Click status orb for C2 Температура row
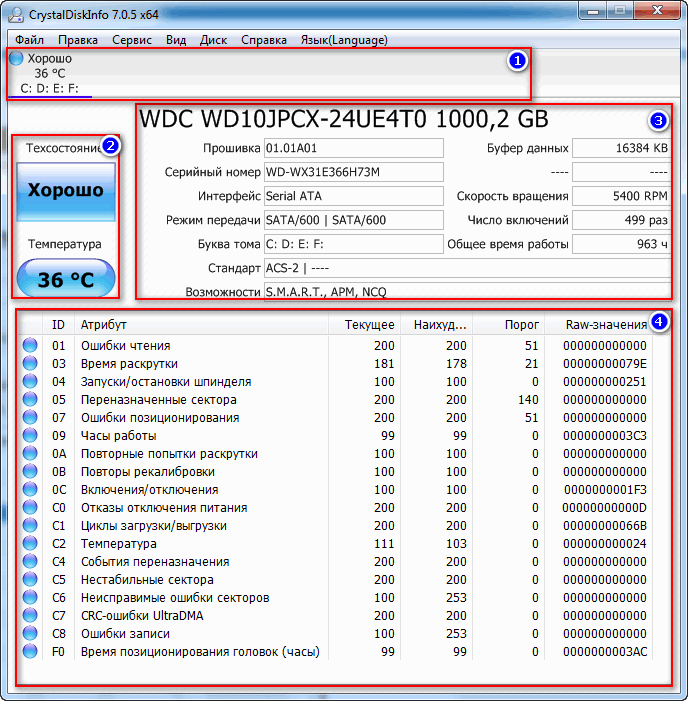 30,543
